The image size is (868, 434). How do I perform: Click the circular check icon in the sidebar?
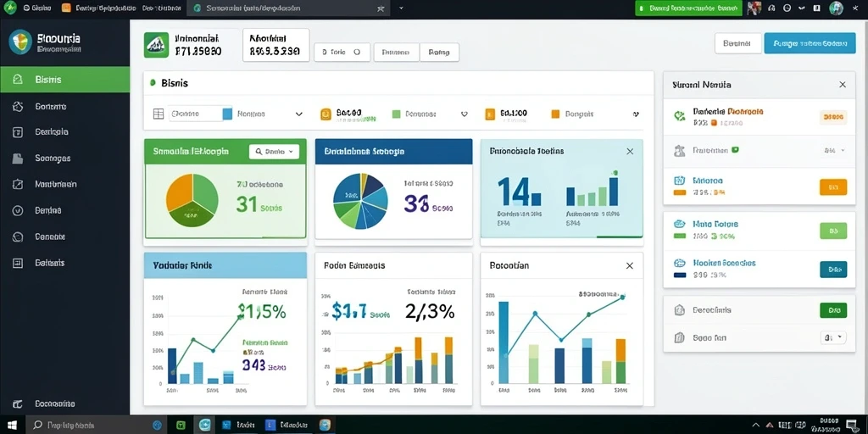[x=17, y=210]
